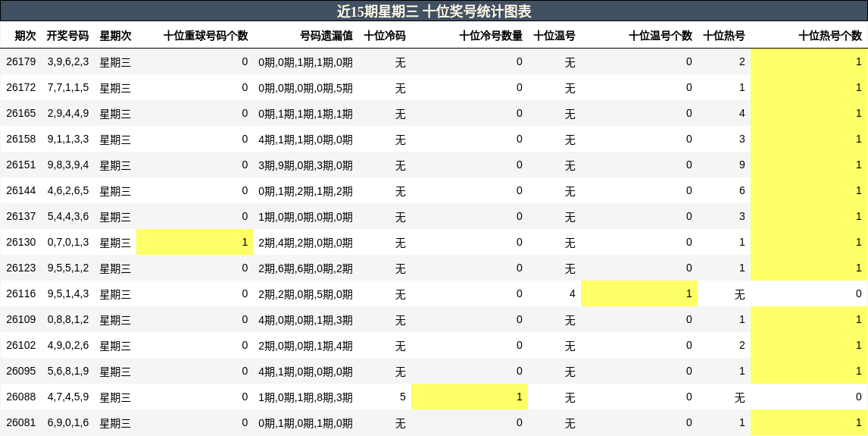
Task: Click the 星期次 column header
Action: 115,36
